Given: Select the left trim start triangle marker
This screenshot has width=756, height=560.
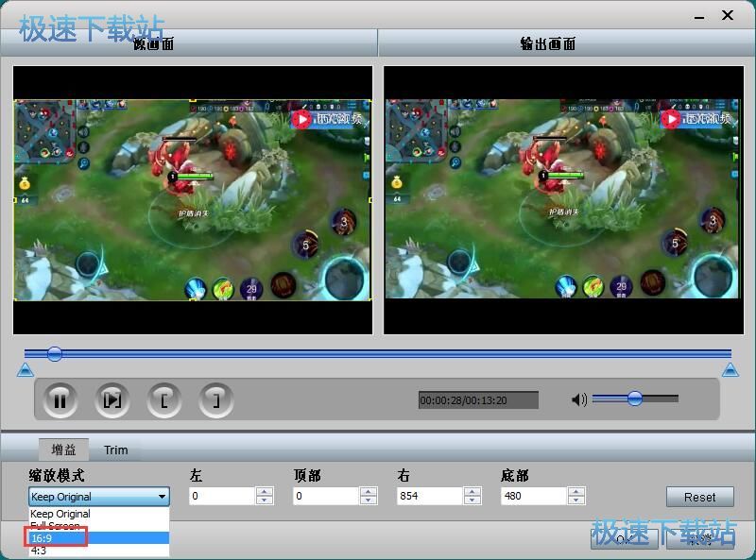Looking at the screenshot, I should point(26,370).
